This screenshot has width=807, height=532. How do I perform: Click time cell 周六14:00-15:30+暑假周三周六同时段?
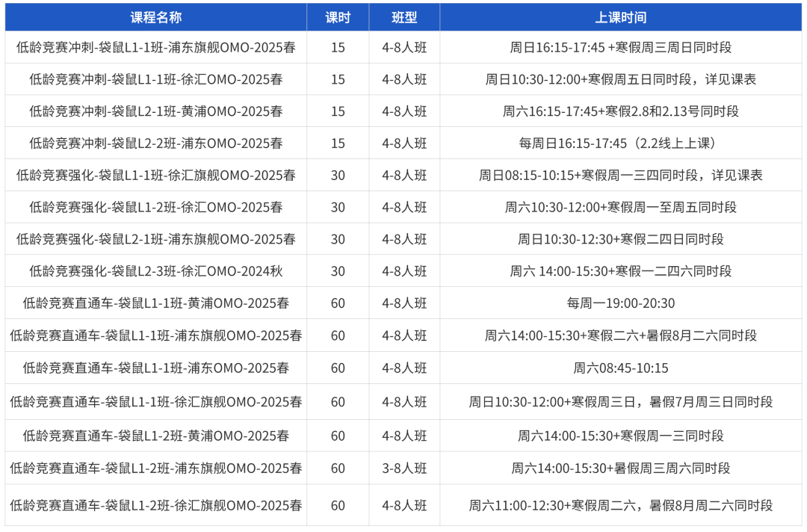(621, 468)
